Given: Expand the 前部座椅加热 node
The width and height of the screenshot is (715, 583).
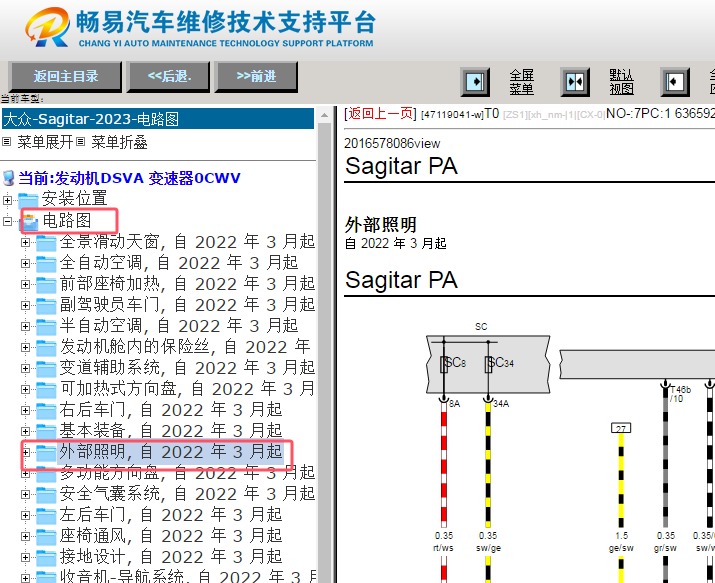Looking at the screenshot, I should tap(26, 284).
